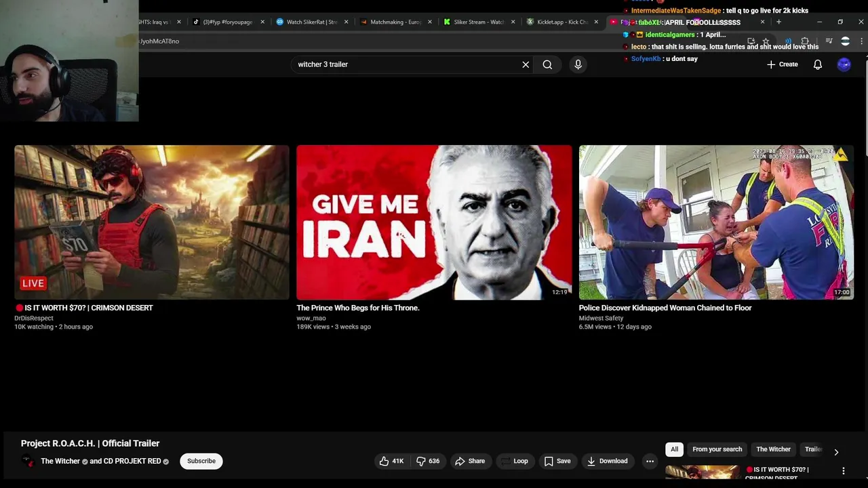Click the browser address bar URL
The width and height of the screenshot is (868, 488).
(x=159, y=41)
